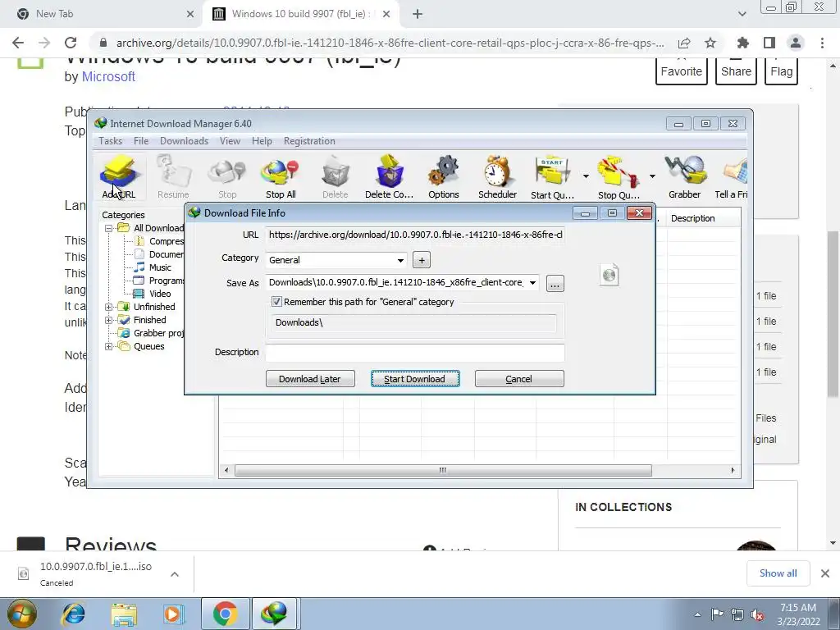
Task: Open Chrome tab search chevron
Action: click(x=742, y=14)
